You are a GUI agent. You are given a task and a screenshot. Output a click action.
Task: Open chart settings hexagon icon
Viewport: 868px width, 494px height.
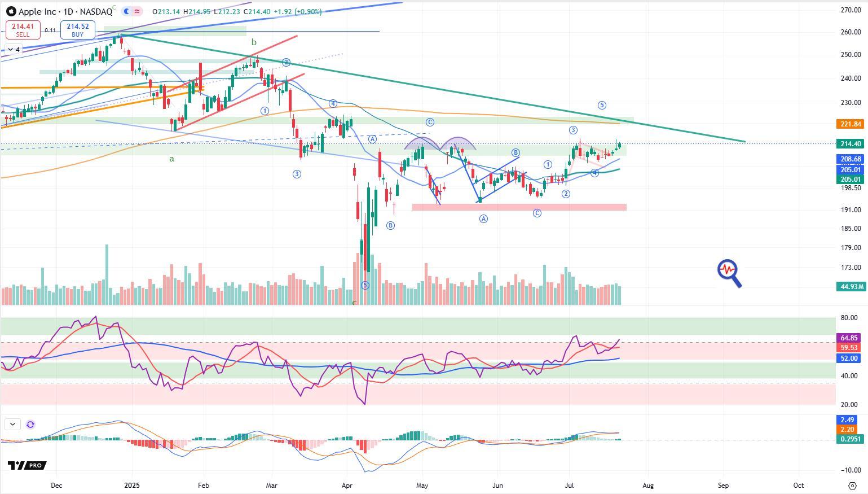click(x=852, y=486)
